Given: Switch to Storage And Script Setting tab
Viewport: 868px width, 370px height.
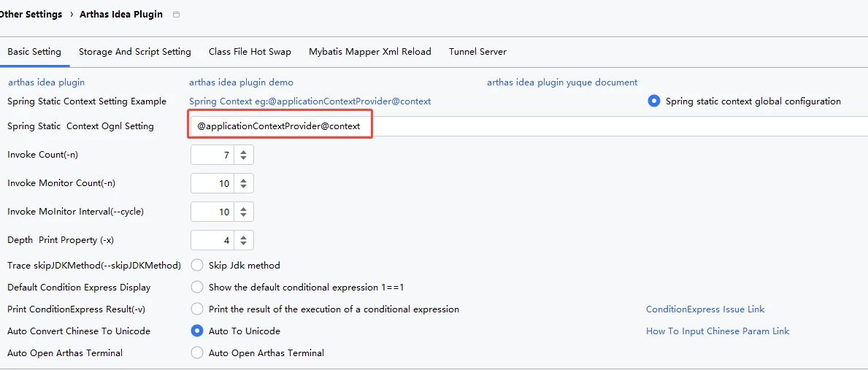Looking at the screenshot, I should (135, 52).
